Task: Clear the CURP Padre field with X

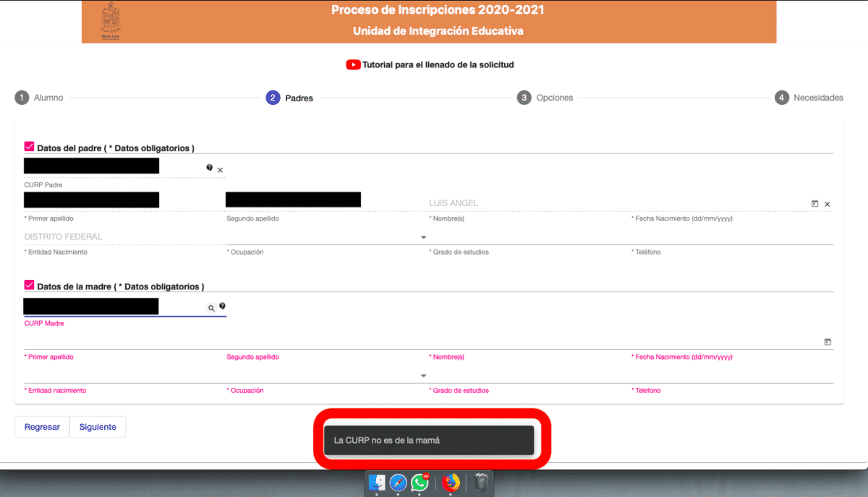Action: click(221, 170)
